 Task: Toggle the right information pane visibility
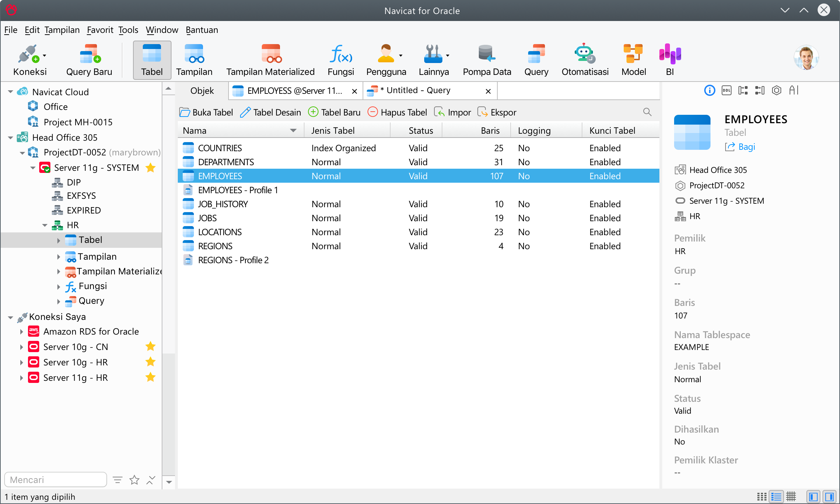829,497
